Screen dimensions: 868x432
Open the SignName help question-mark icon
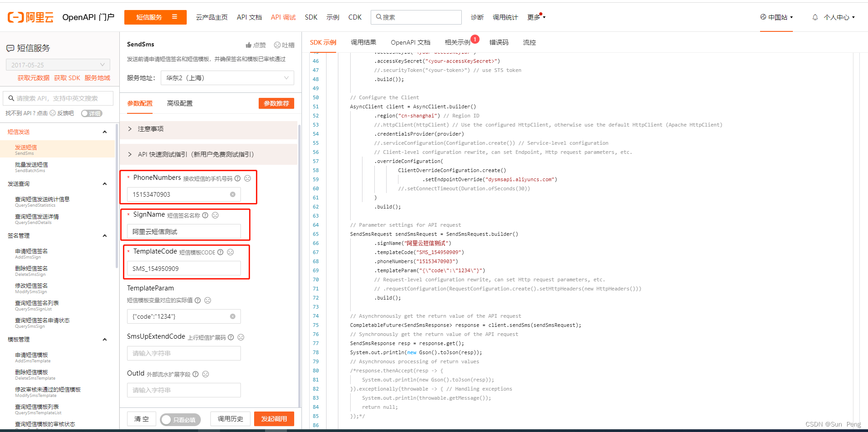(205, 215)
